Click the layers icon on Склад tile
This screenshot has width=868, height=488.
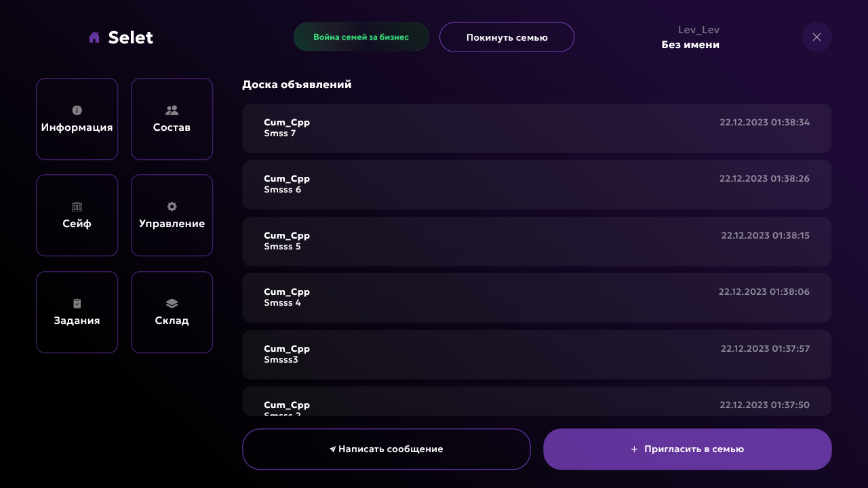click(172, 304)
